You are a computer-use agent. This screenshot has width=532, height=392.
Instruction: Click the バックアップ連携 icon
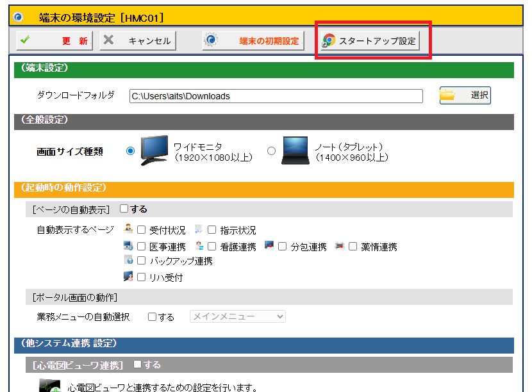click(129, 260)
